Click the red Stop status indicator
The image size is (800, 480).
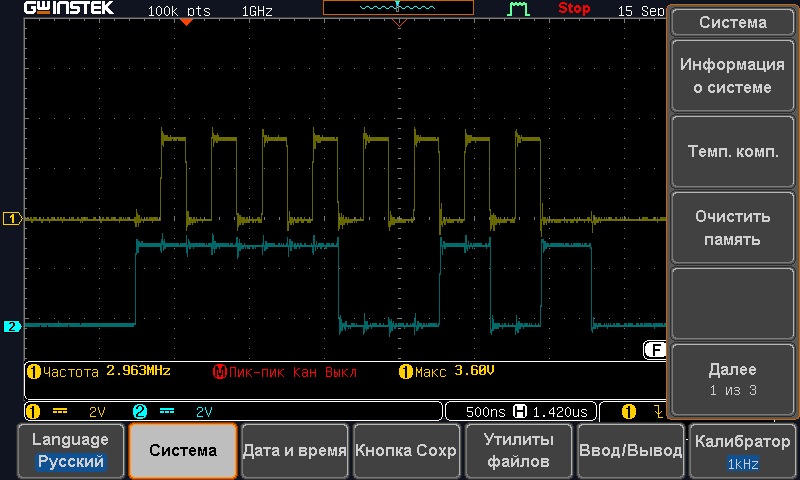574,8
